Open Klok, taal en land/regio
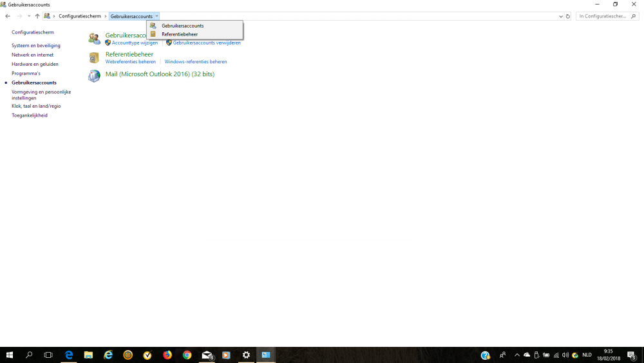 click(36, 106)
